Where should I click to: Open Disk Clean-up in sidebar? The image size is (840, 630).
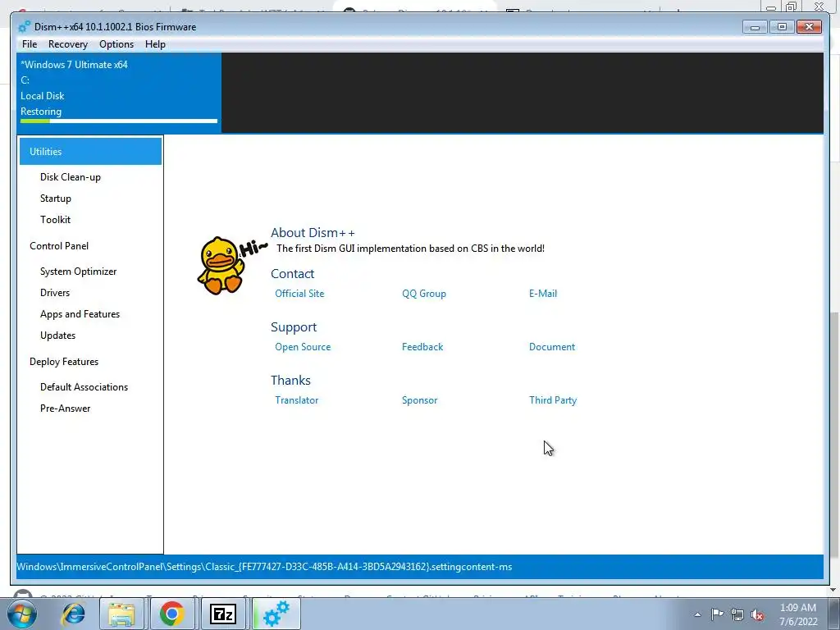tap(71, 177)
